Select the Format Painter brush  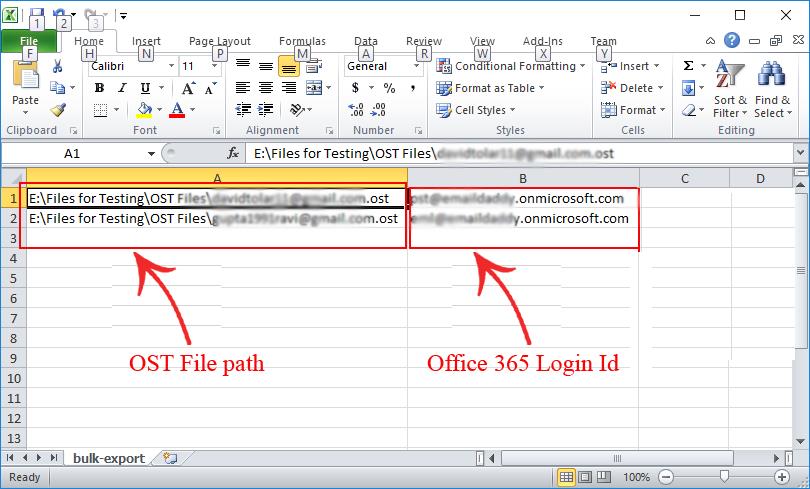58,109
